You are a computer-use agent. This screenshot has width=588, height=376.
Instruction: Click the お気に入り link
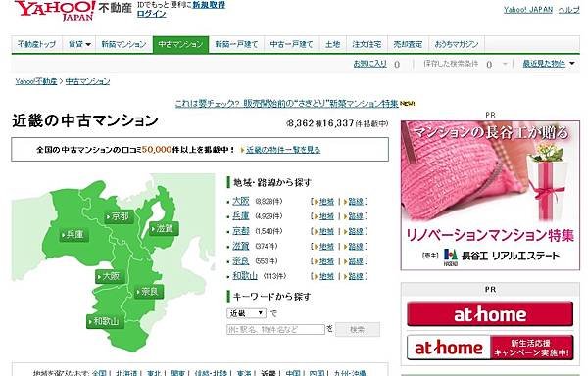[369, 64]
